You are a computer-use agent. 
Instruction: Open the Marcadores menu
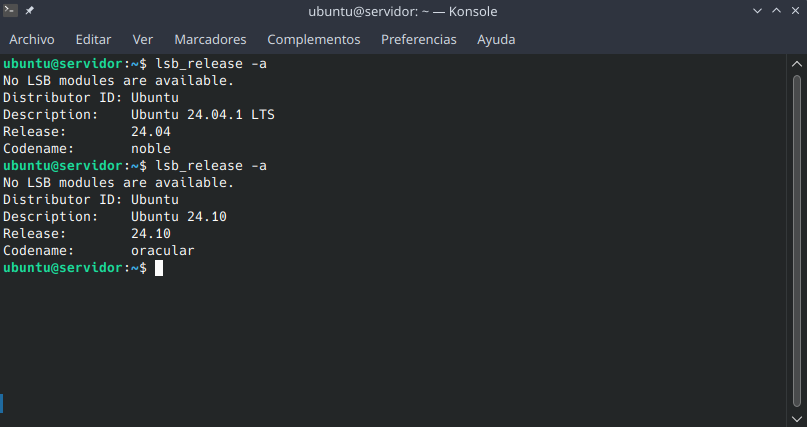pyautogui.click(x=210, y=40)
